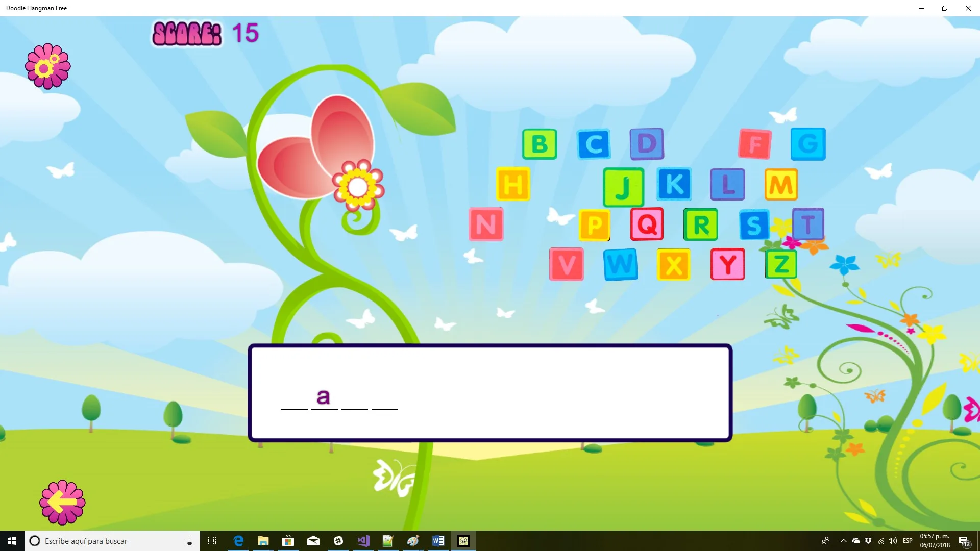
Task: Switch ESP input language indicator
Action: pyautogui.click(x=908, y=541)
